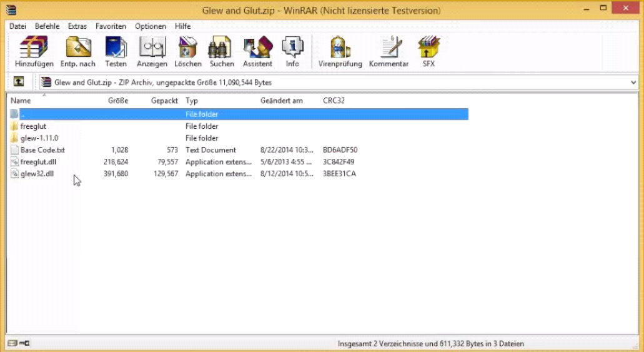Image resolution: width=644 pixels, height=352 pixels.
Task: Select the glew-1.11.0 folder icon
Action: click(14, 138)
